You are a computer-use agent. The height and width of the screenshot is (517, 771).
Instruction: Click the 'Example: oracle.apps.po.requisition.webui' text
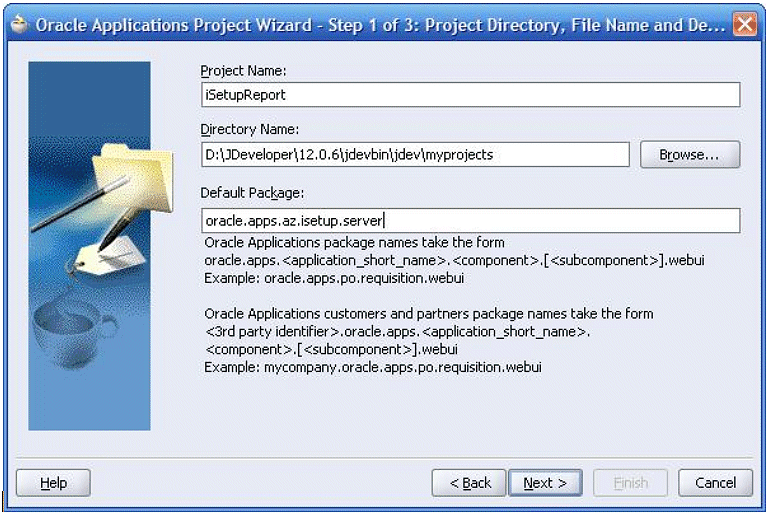pyautogui.click(x=334, y=278)
